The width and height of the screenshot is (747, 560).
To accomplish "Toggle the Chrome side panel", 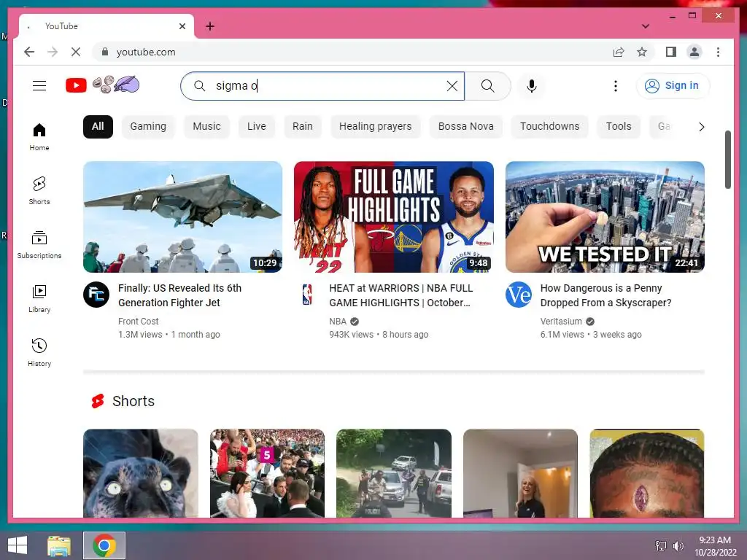I will (x=671, y=52).
